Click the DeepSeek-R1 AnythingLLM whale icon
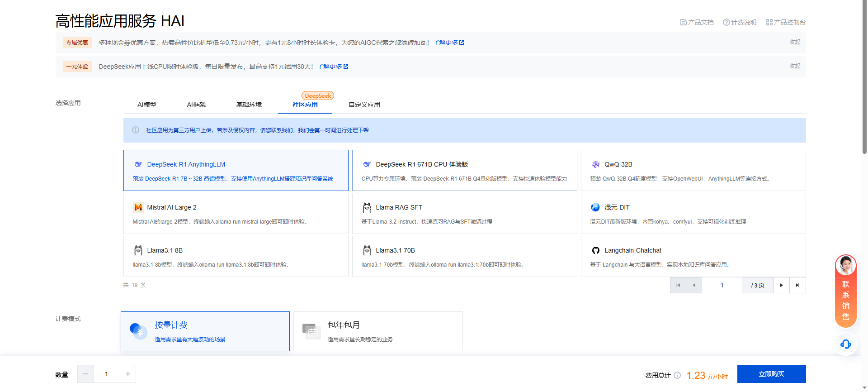 point(138,164)
